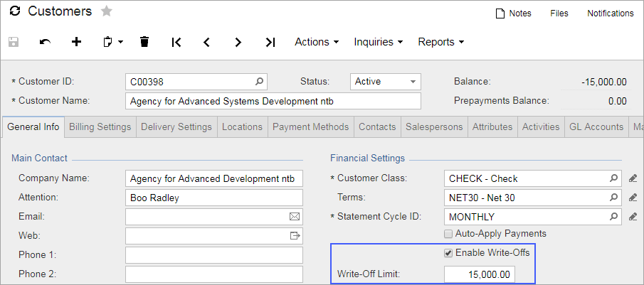Image resolution: width=644 pixels, height=285 pixels.
Task: Click the Phone 2 field
Action: 214,274
